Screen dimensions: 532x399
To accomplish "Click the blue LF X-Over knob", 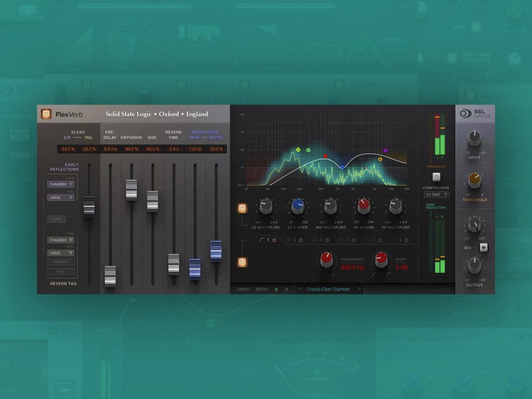I will click(x=298, y=206).
